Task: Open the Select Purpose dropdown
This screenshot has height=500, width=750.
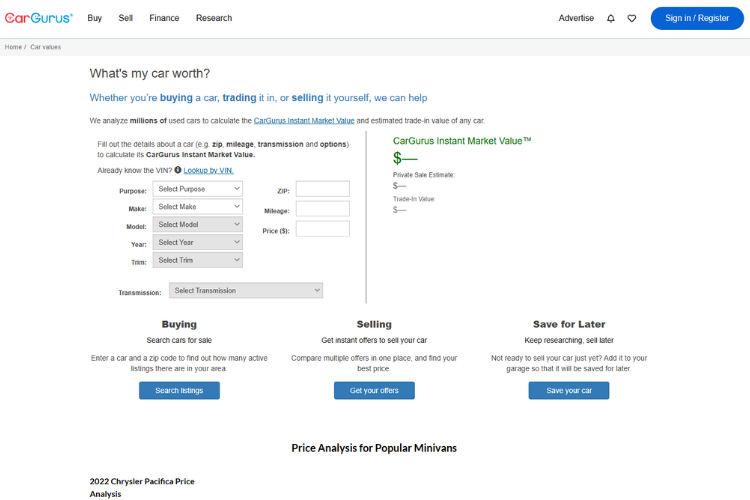Action: click(198, 189)
